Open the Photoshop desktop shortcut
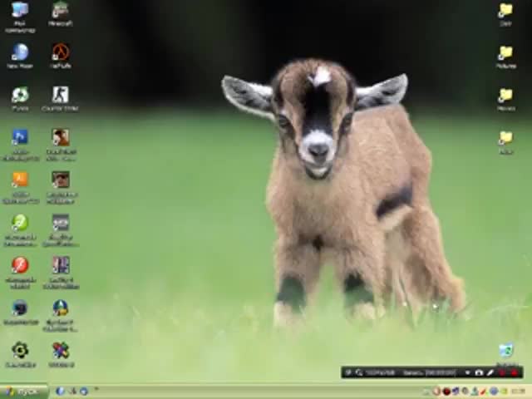 pyautogui.click(x=20, y=138)
